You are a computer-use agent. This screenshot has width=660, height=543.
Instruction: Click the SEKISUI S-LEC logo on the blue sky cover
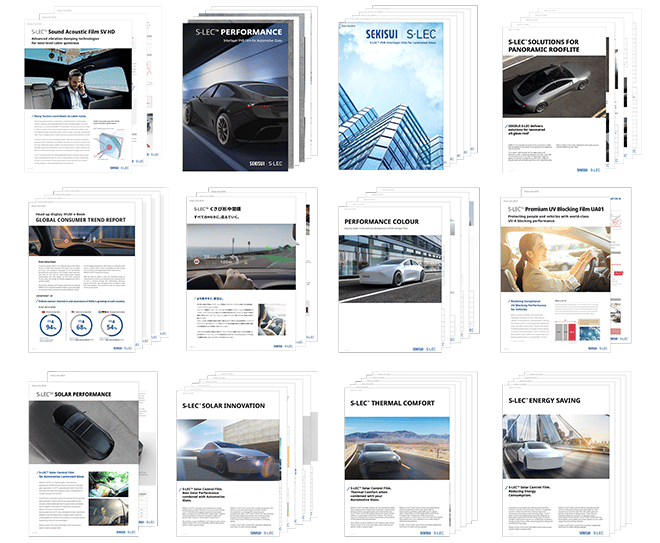coord(400,34)
